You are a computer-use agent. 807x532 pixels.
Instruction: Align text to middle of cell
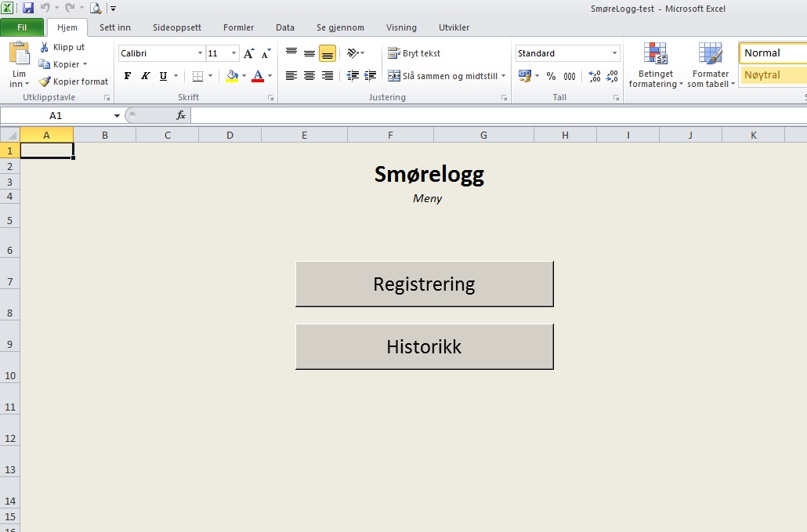309,53
